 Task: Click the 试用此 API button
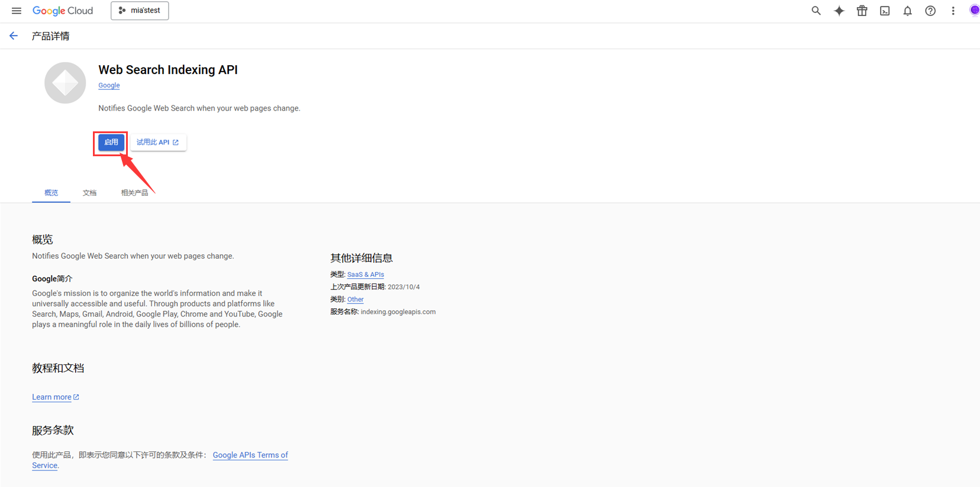coord(157,142)
